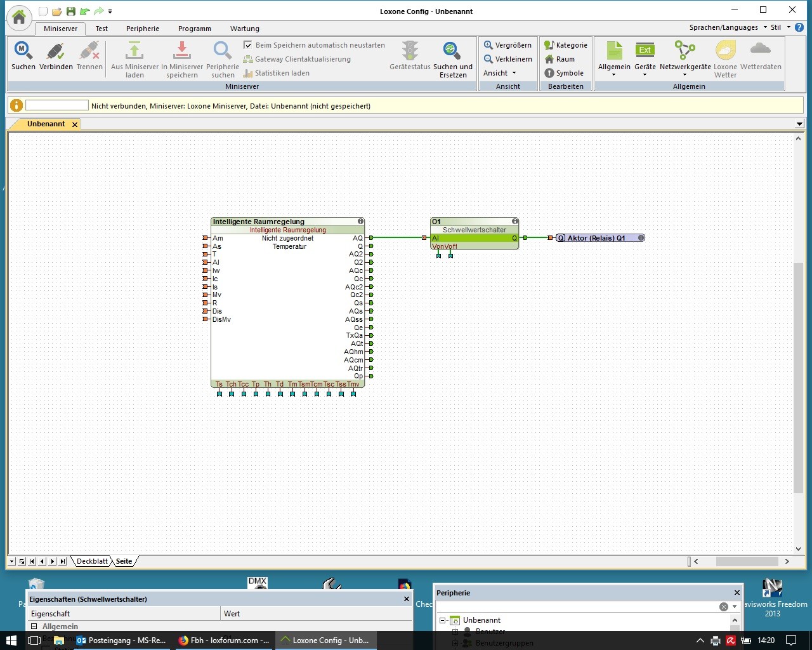Expand the Ansicht dropdown
Image resolution: width=812 pixels, height=650 pixels.
click(500, 73)
